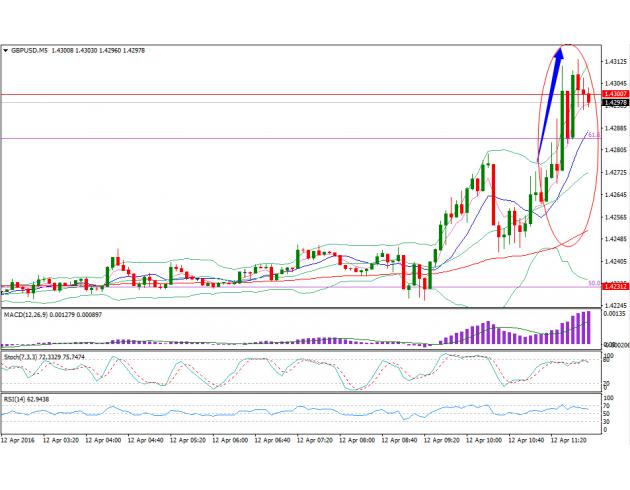Select the MACD(12,26,9) indicator label
The width and height of the screenshot is (630, 490).
pyautogui.click(x=30, y=315)
